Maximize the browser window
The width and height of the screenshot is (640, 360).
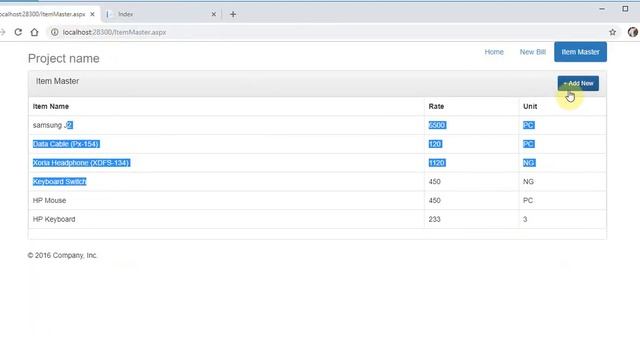(625, 9)
